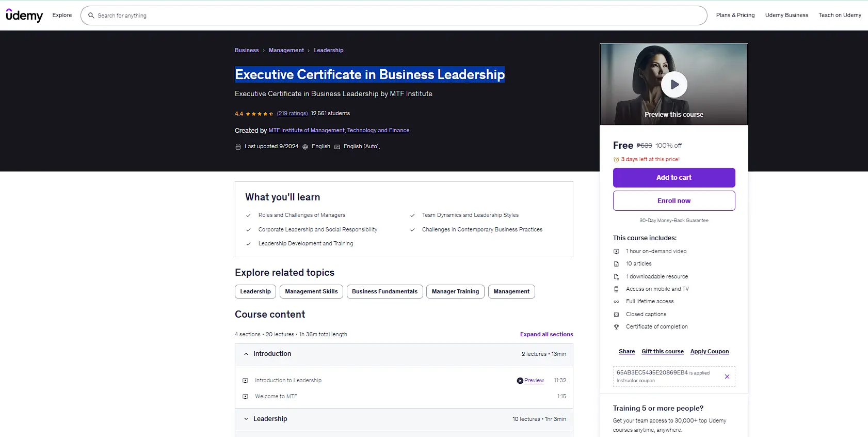The image size is (868, 437).
Task: Select the Leadership topic tag
Action: coord(255,292)
